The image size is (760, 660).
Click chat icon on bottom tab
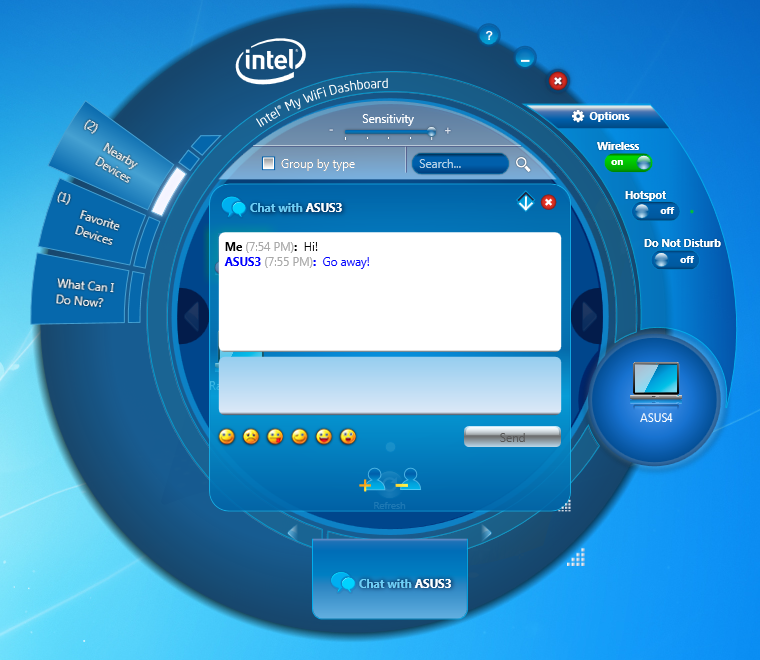click(x=343, y=582)
